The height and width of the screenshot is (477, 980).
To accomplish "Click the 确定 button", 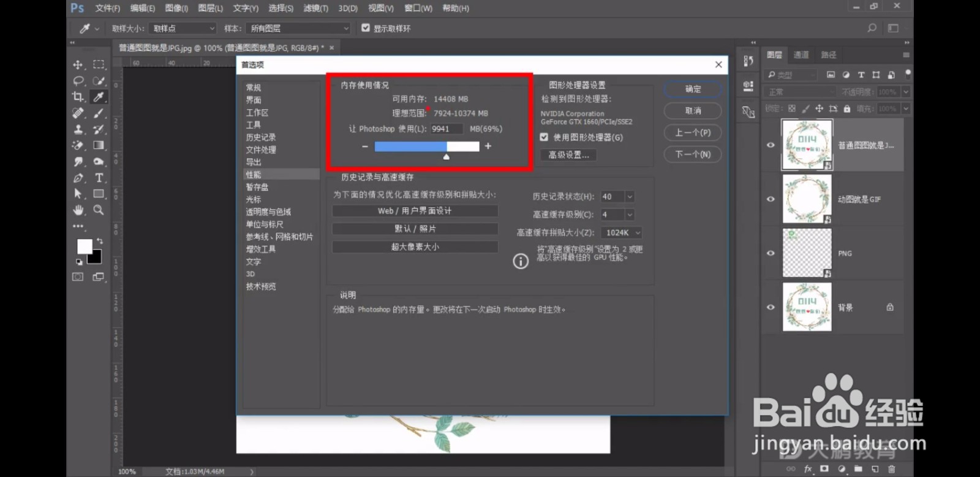I will pos(693,89).
